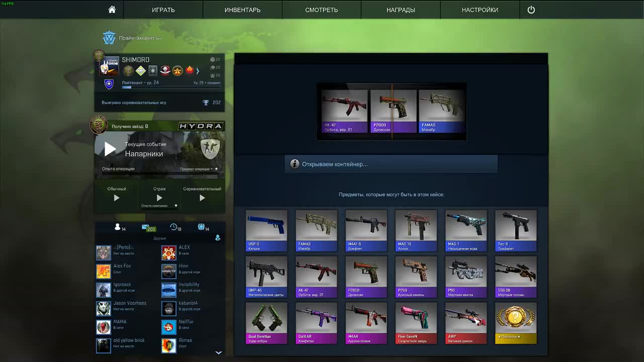Select friend .::[Perlo]::.
Viewport: 644px width, 362px height.
(127, 252)
